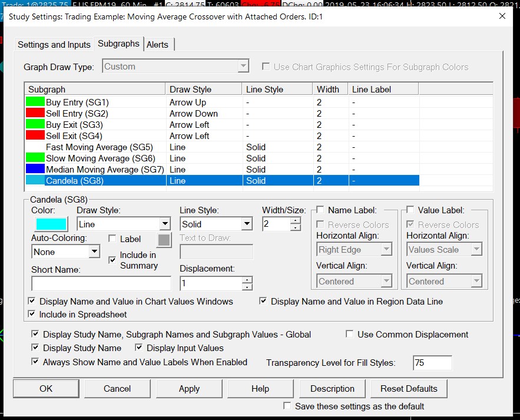Switch to Settings and Inputs tab
The image size is (520, 420).
(x=54, y=44)
